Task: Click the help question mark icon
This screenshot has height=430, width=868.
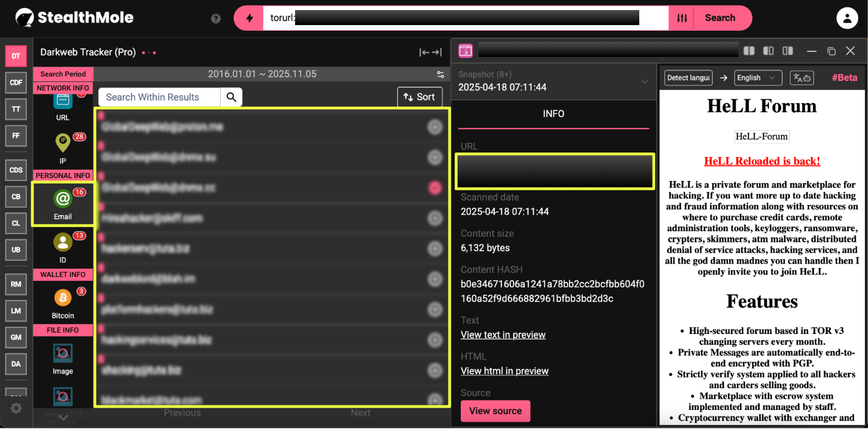Action: (216, 18)
